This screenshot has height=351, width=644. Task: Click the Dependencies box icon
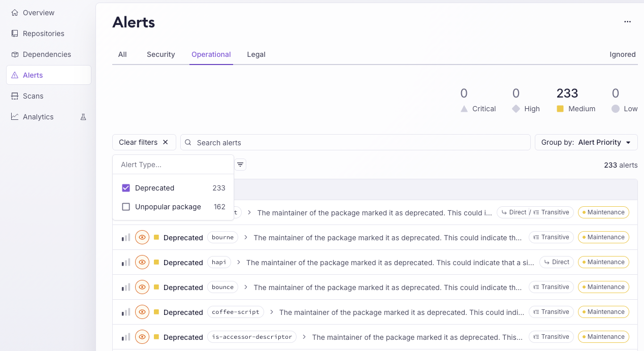15,54
